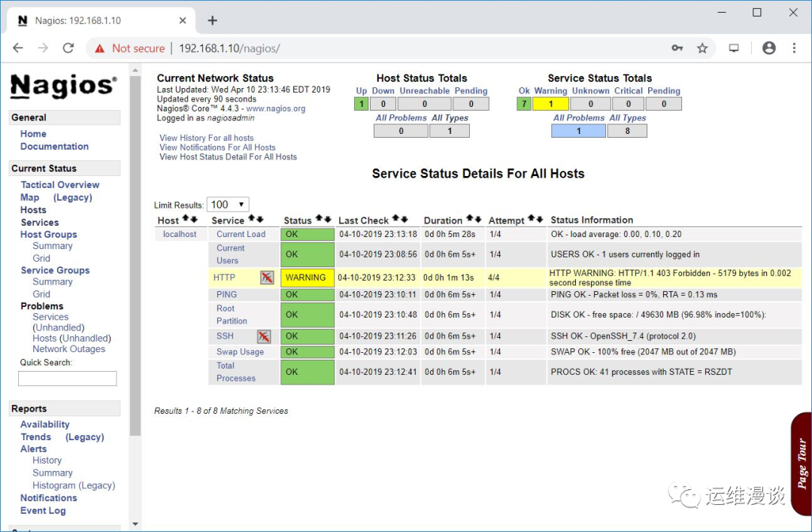Click localhost host link
Screen dimensions: 812x532
point(180,234)
